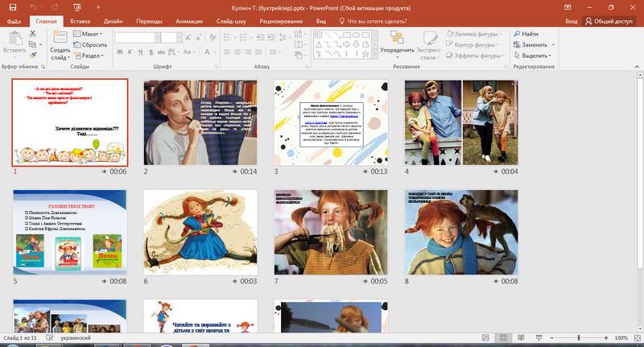Toggle Slide Sorter view button
The height and width of the screenshot is (347, 644).
coord(502,339)
